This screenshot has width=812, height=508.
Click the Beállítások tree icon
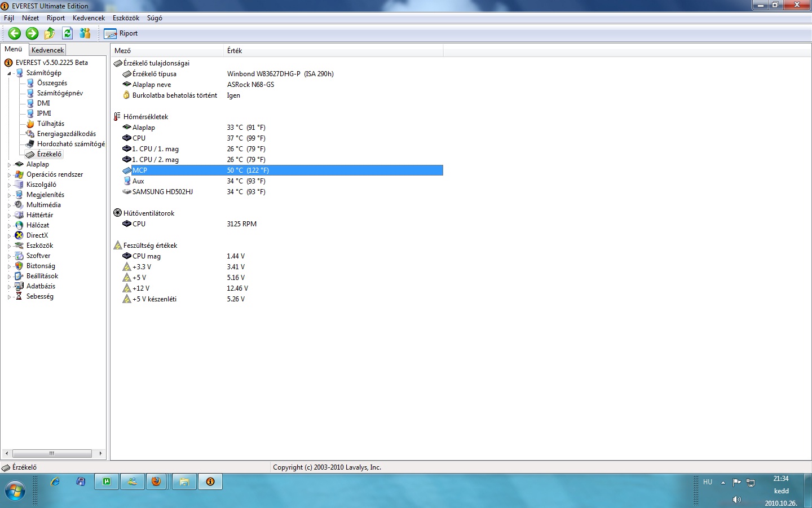[19, 276]
